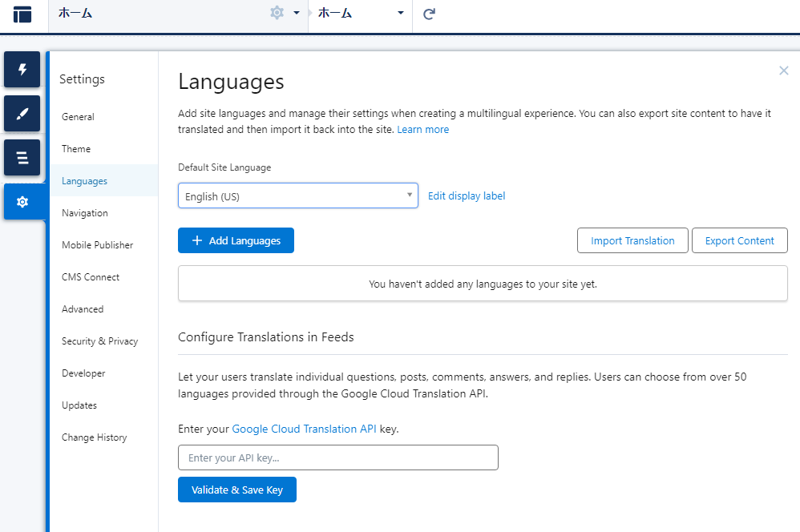The height and width of the screenshot is (532, 800).
Task: Click the refresh page icon
Action: click(x=429, y=14)
